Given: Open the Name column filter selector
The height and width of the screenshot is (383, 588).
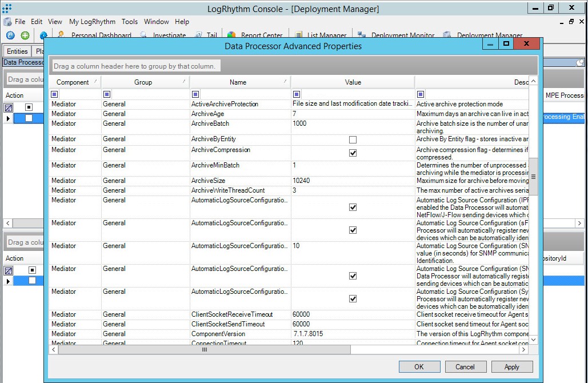Looking at the screenshot, I should coord(195,93).
